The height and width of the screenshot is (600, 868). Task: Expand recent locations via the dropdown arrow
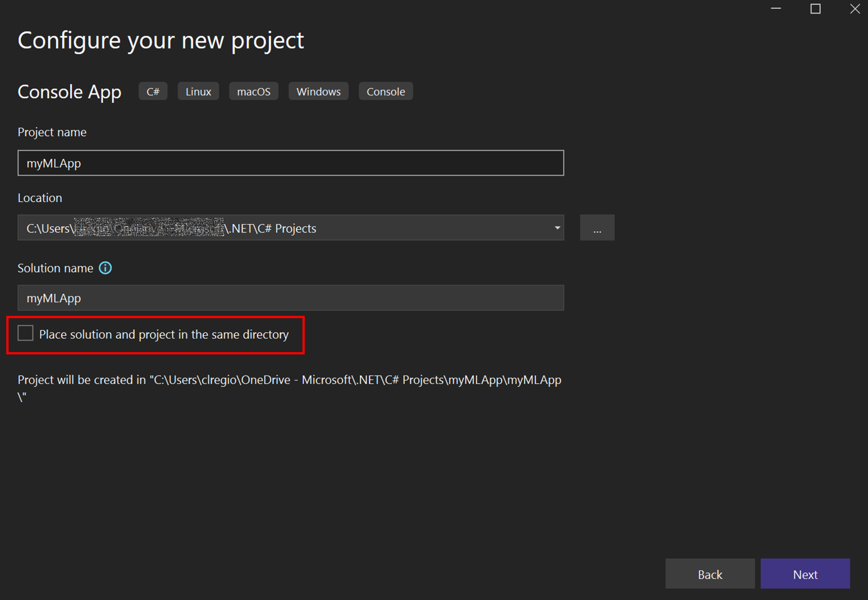coord(556,228)
